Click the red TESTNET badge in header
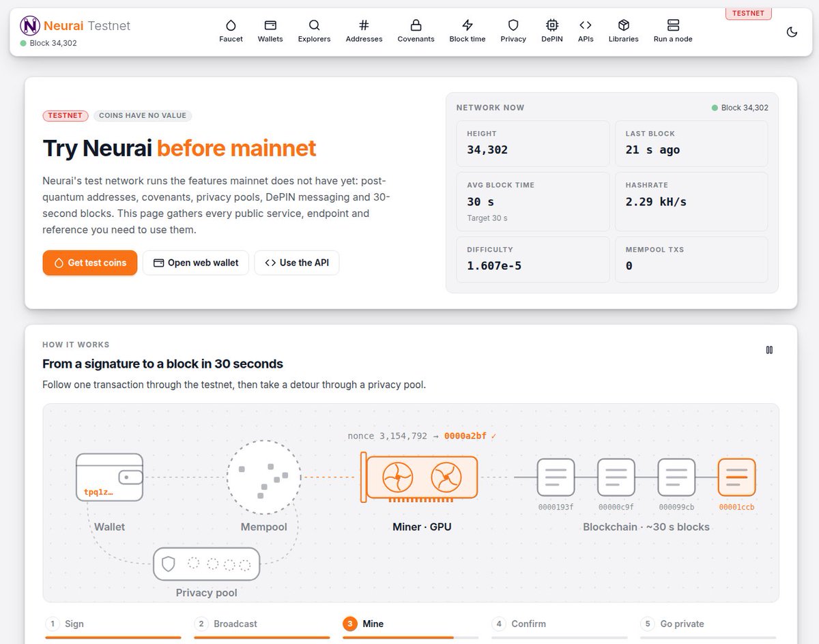The image size is (819, 644). (749, 13)
